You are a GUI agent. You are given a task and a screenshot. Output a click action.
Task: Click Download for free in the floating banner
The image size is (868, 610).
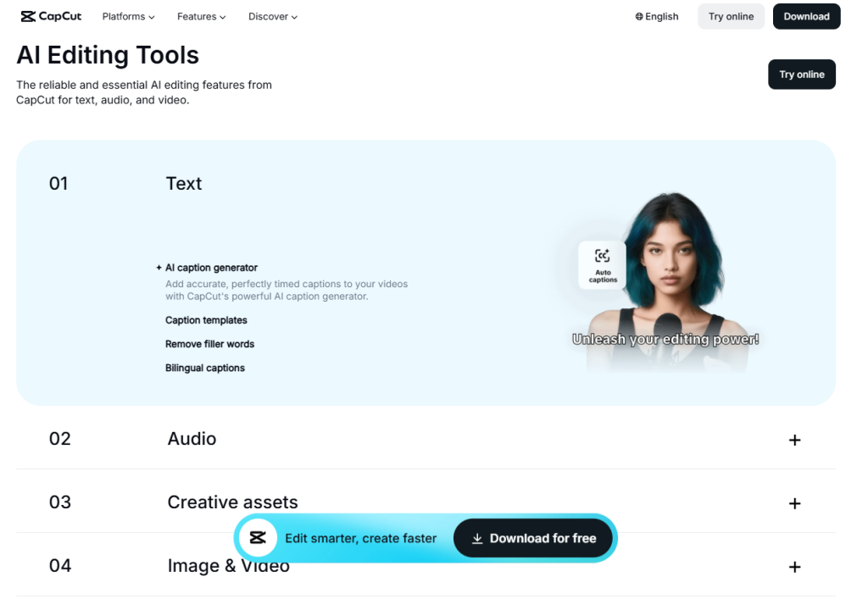pos(532,538)
